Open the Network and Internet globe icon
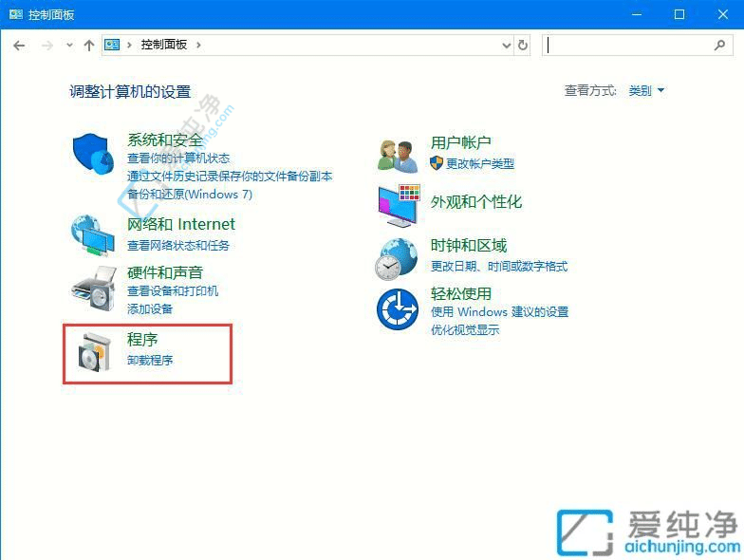 pyautogui.click(x=93, y=235)
